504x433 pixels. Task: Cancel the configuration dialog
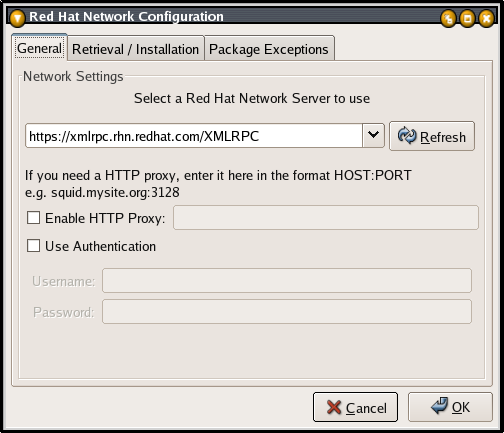[355, 407]
